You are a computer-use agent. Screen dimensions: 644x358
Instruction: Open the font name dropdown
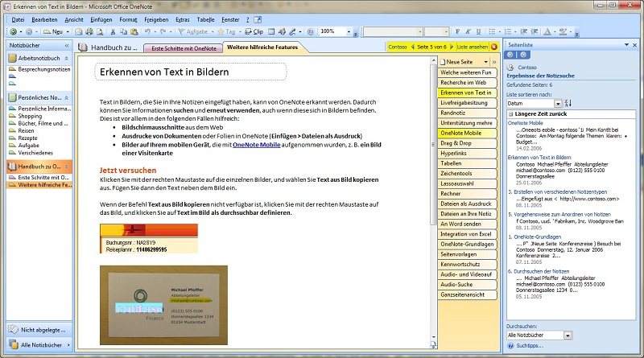click(x=419, y=31)
